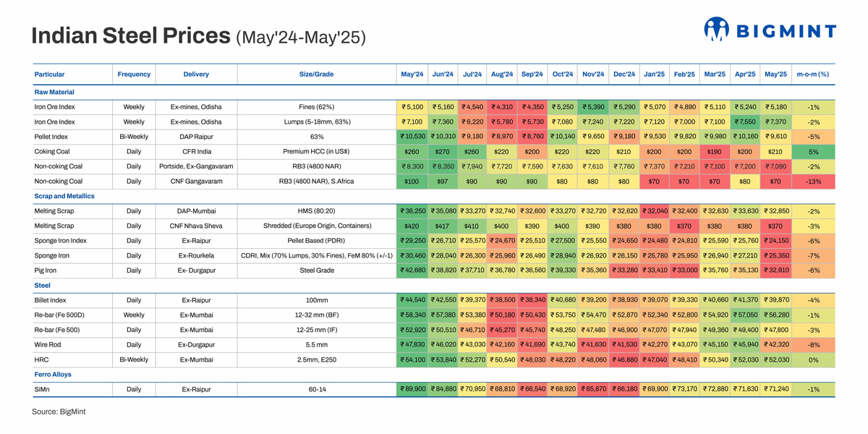Select the Frequency column header
868x434 pixels.
(x=134, y=75)
